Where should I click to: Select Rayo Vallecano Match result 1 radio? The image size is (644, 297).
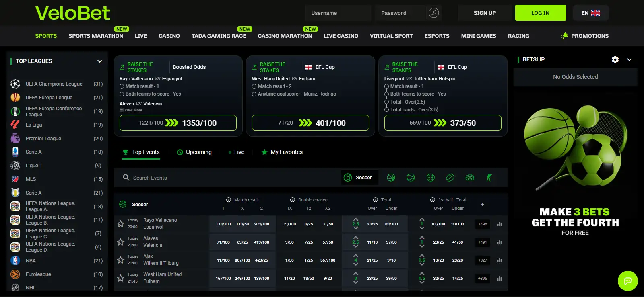point(122,86)
